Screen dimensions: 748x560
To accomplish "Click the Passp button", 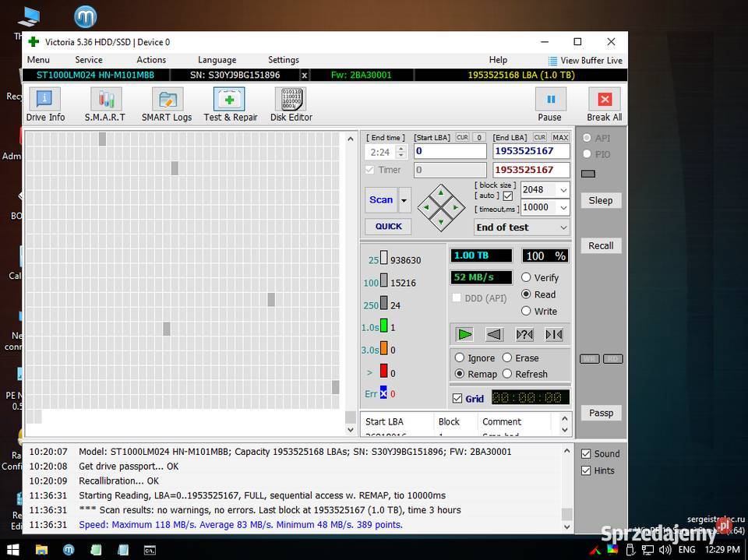I will (x=601, y=413).
